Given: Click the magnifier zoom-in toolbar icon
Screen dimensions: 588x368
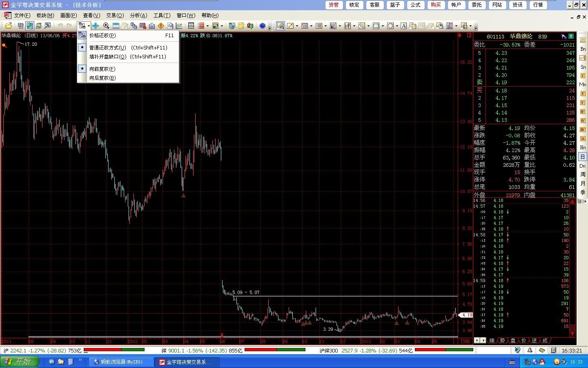Looking at the screenshot, I should tap(106, 26).
